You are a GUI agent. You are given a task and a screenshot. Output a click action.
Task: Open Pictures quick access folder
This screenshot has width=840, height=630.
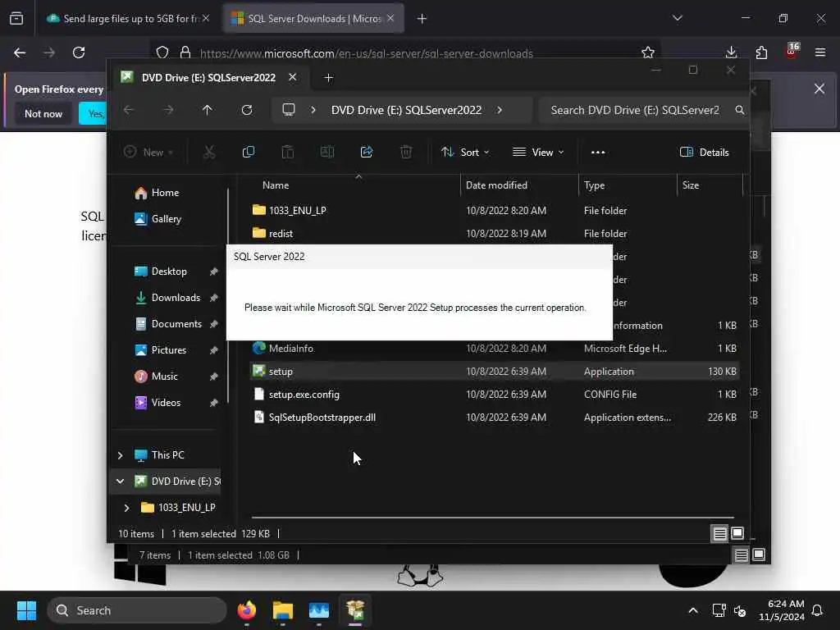pos(169,349)
